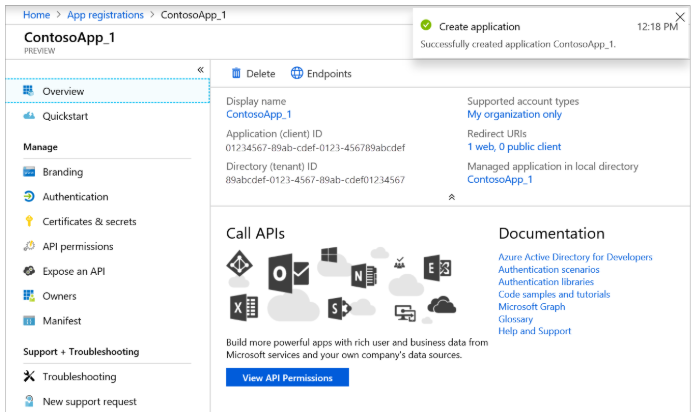694x412 pixels.
Task: Click the Application (client) ID value
Action: 315,147
